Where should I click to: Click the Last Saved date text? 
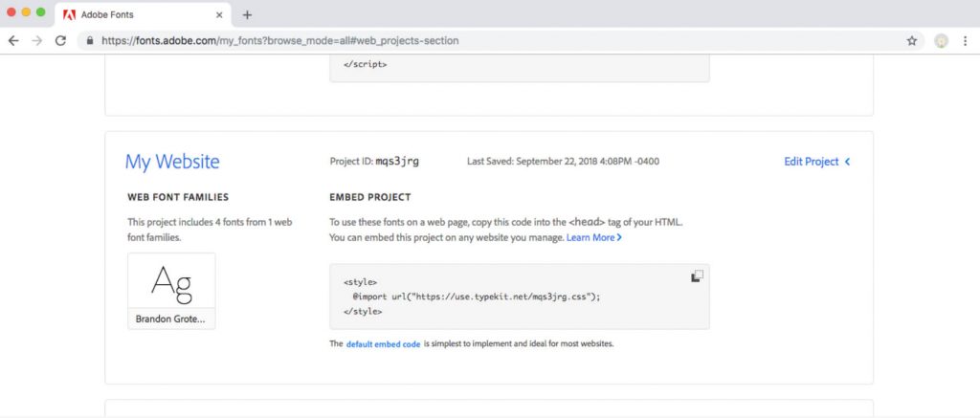click(563, 162)
